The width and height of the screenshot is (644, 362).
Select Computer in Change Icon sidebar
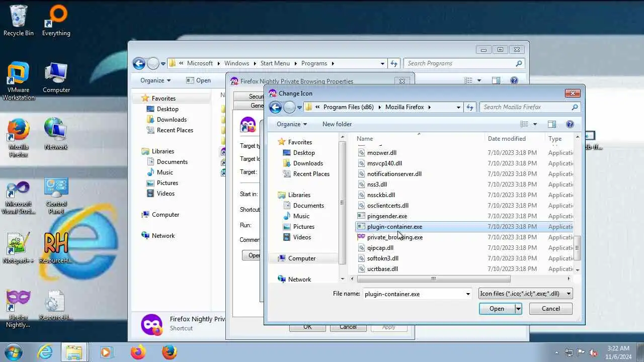click(x=302, y=258)
